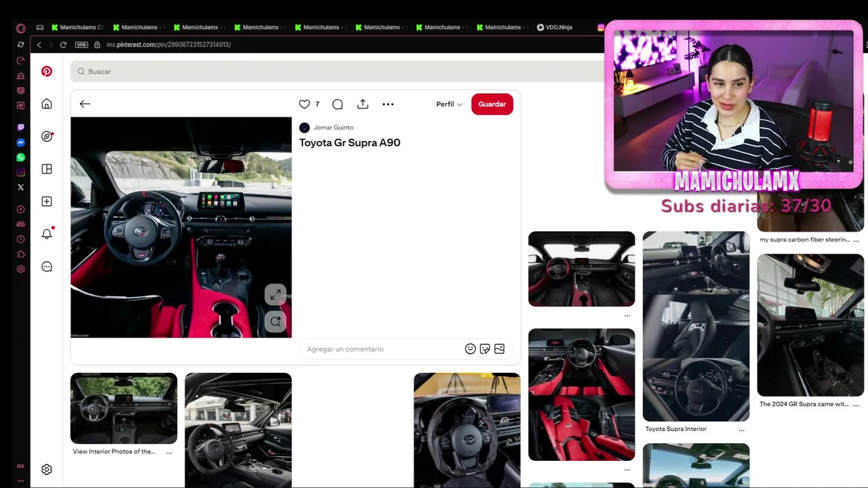Click caption 'my supra carbon fiber steerin...'
This screenshot has height=488, width=868.
coord(804,239)
